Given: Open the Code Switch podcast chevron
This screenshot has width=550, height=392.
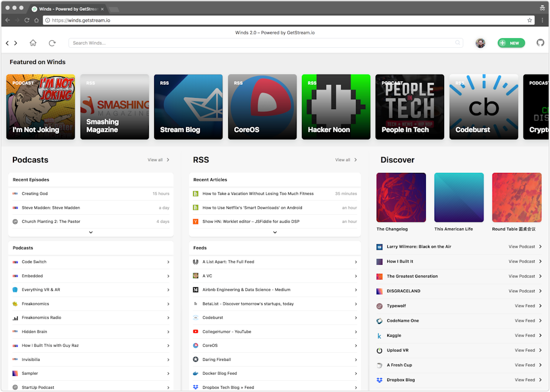Looking at the screenshot, I should pyautogui.click(x=168, y=262).
